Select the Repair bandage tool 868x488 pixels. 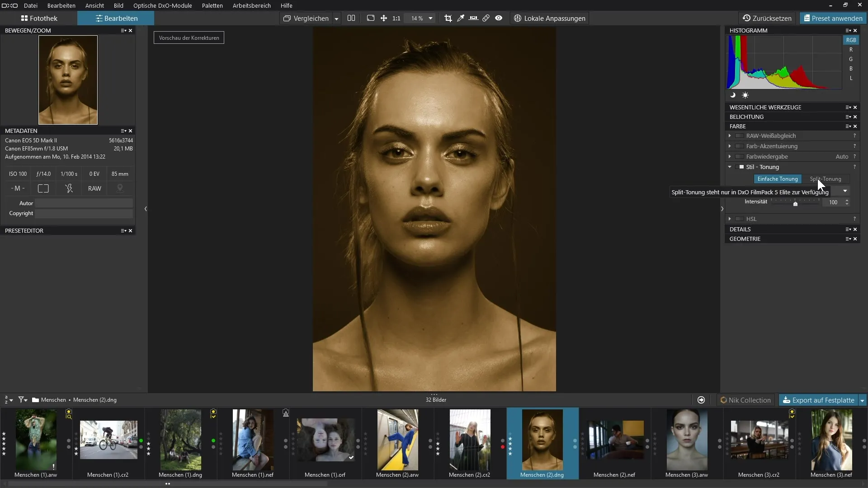[486, 18]
